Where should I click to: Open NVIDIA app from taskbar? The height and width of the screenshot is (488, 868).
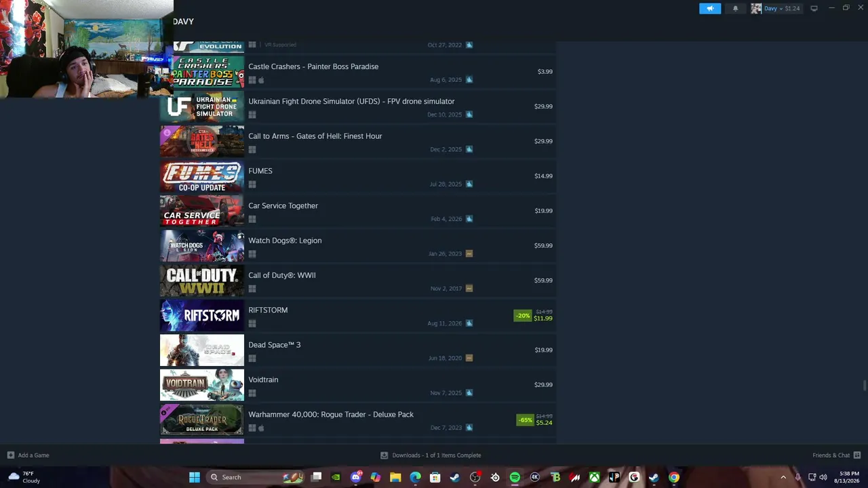(x=336, y=477)
